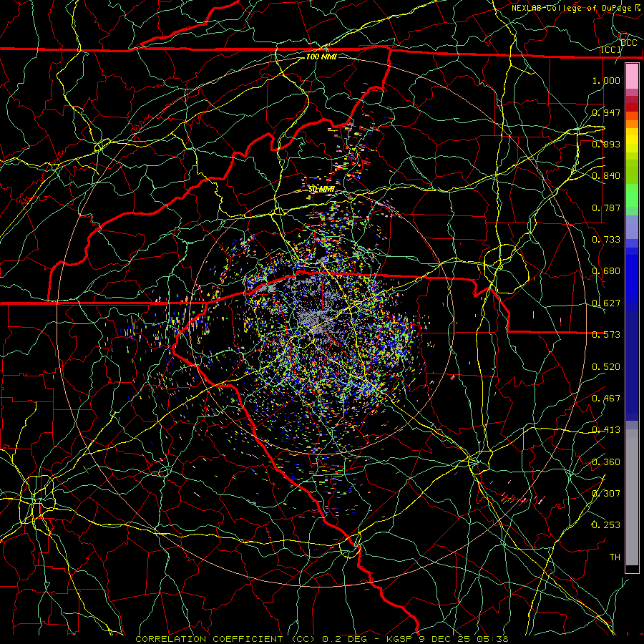Click the 0.840 scale label
644x644 pixels.
click(x=606, y=176)
